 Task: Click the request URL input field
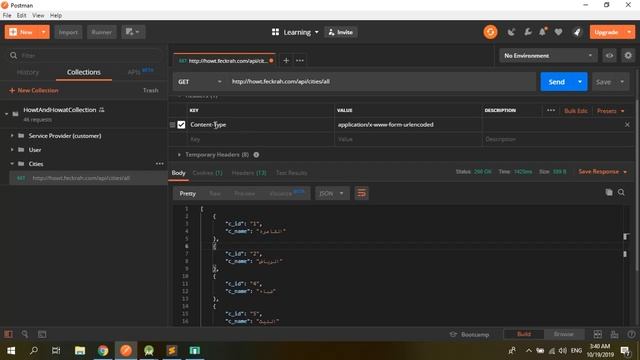coord(382,82)
